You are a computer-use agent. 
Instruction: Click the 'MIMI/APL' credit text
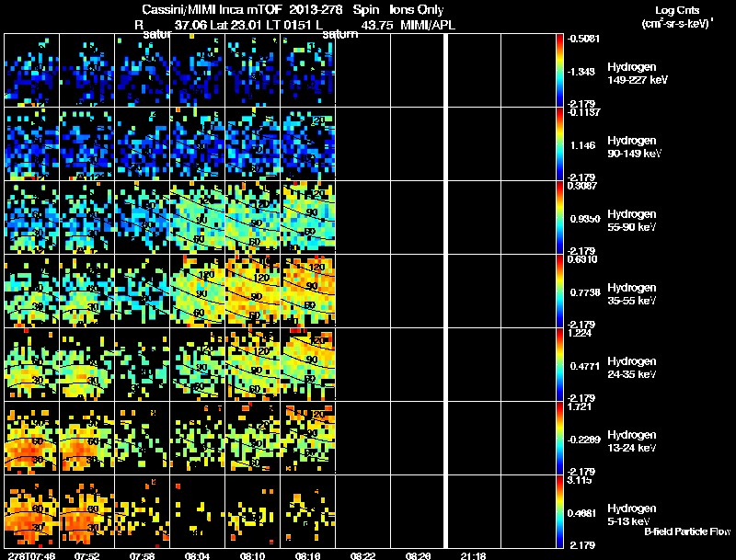(x=427, y=25)
